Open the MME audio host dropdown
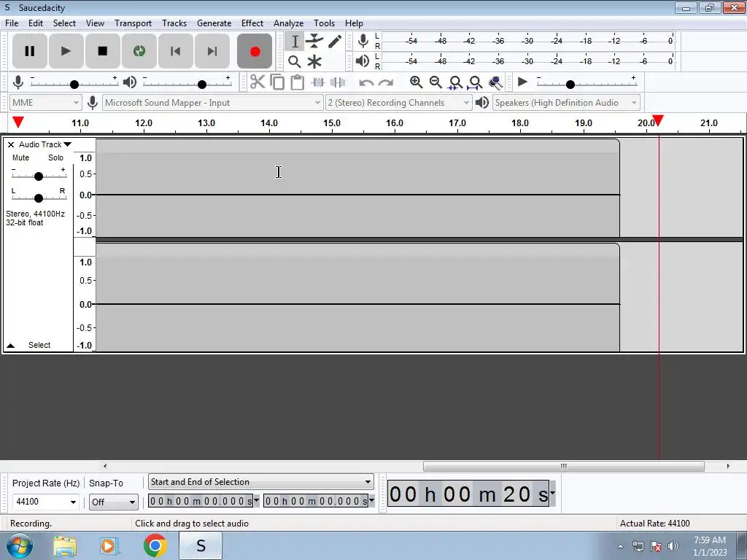 (45, 102)
